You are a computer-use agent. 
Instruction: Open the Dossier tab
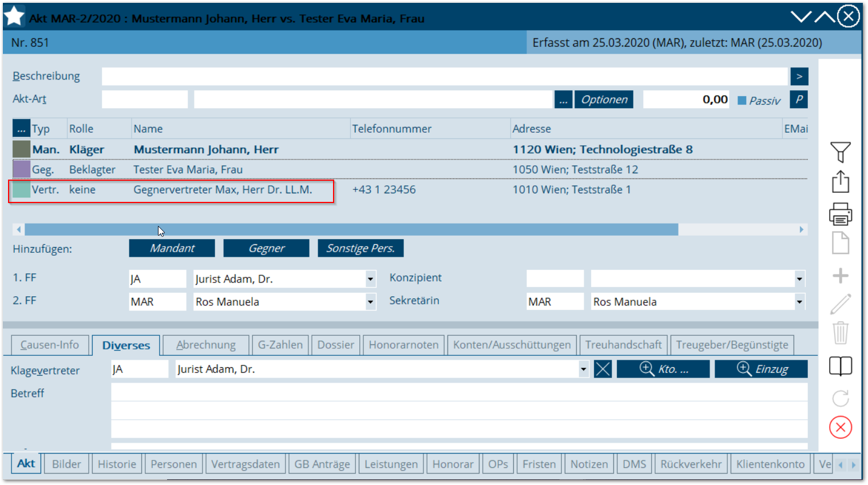pyautogui.click(x=336, y=345)
